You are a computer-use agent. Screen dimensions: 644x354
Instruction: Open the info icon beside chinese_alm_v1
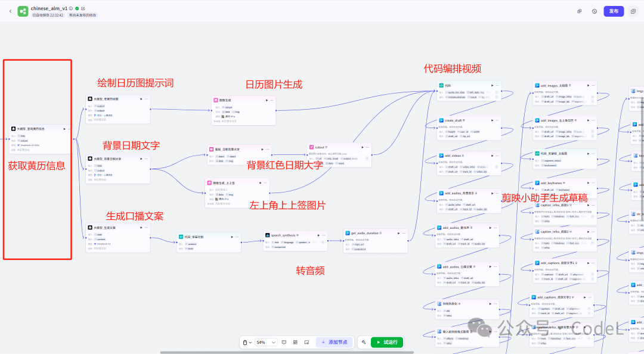(x=71, y=8)
